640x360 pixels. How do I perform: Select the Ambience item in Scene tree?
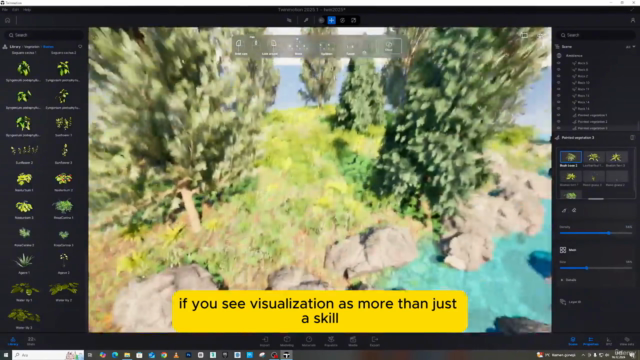pos(574,56)
